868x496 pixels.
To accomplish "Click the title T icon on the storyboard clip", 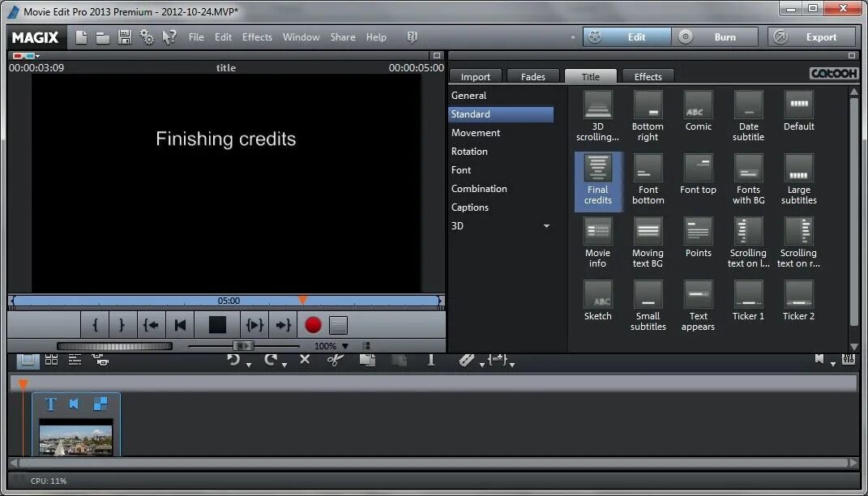I will tap(50, 404).
